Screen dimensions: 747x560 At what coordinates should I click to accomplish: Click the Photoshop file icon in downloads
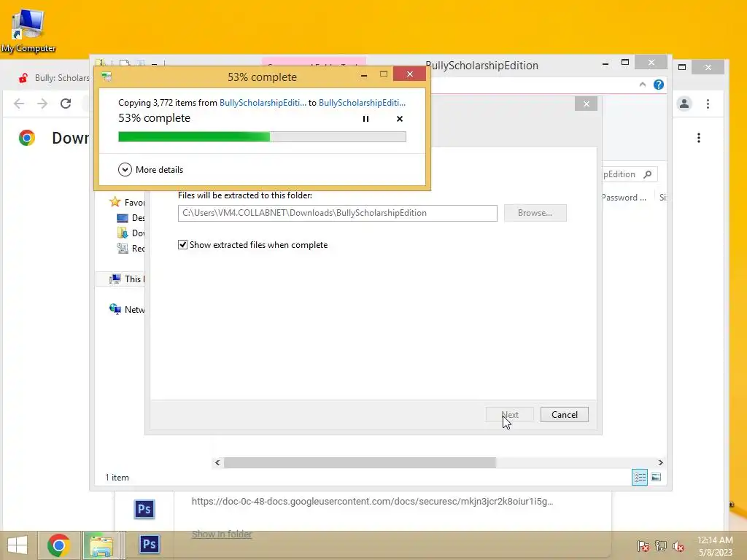pos(144,509)
